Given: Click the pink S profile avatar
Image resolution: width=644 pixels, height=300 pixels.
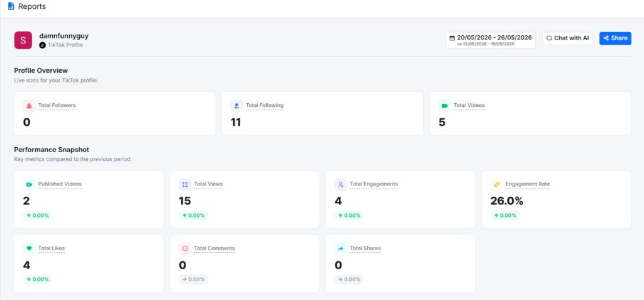Looking at the screenshot, I should (23, 40).
